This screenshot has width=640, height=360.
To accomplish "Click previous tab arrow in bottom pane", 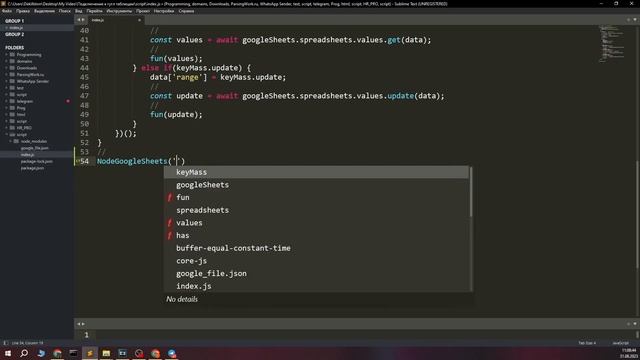I will coord(79,324).
